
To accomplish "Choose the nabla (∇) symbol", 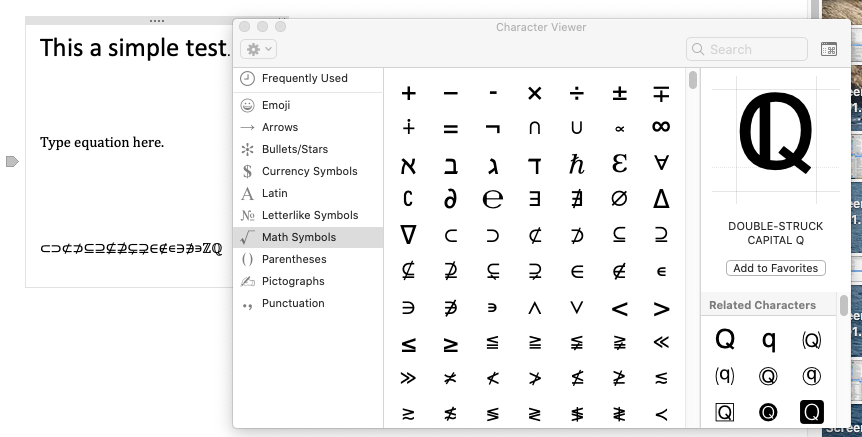I will [408, 235].
